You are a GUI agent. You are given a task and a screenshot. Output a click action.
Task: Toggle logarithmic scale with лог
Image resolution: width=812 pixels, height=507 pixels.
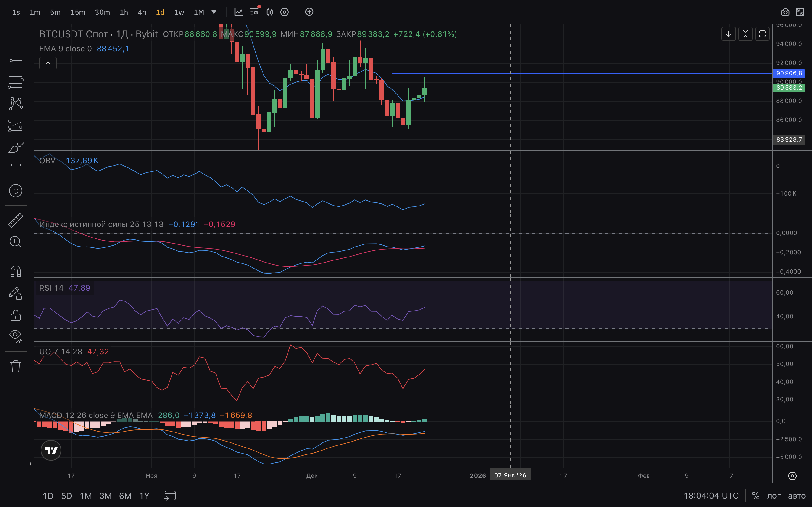[x=774, y=496]
